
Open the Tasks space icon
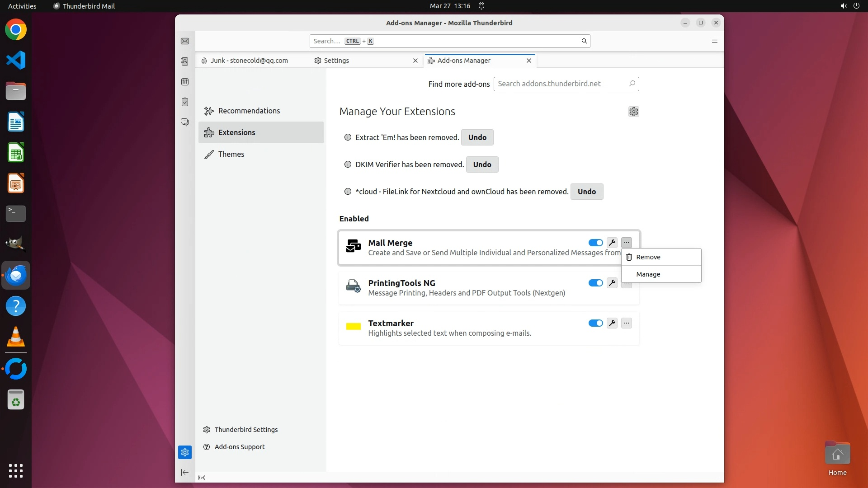[x=185, y=102]
